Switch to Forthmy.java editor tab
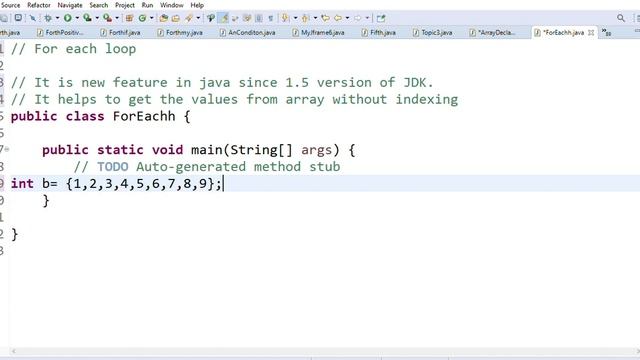 [180, 33]
